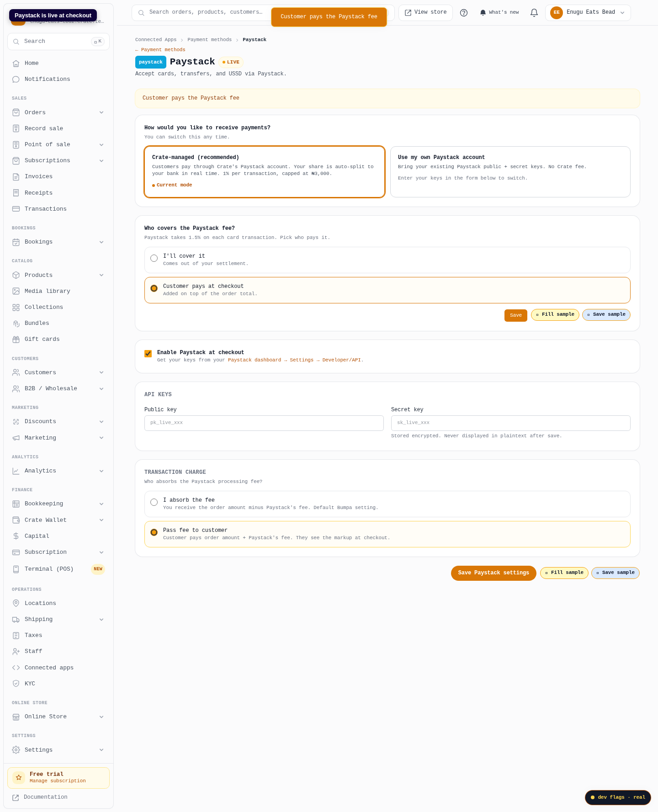Click the Documentation external link icon
Image resolution: width=658 pixels, height=812 pixels.
pos(16,797)
